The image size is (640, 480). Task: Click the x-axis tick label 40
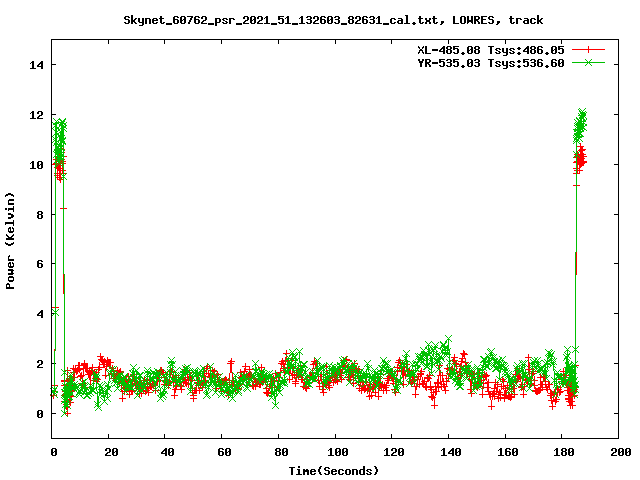[x=167, y=452]
